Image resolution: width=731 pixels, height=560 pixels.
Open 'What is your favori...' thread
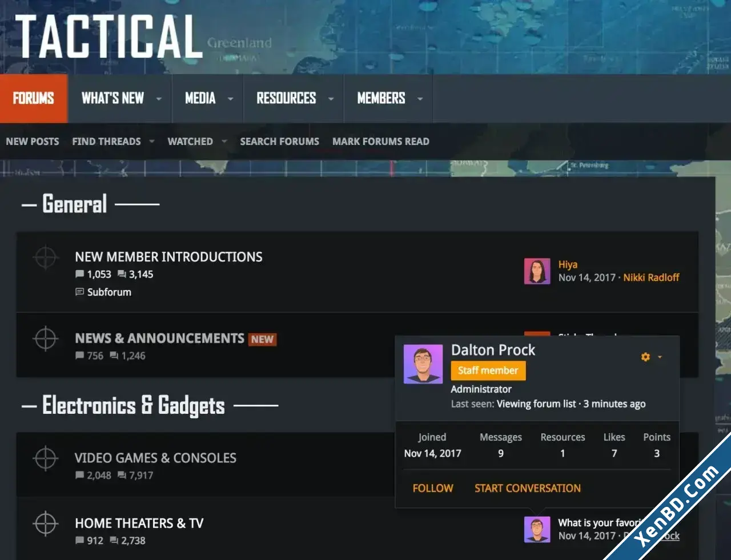599,523
